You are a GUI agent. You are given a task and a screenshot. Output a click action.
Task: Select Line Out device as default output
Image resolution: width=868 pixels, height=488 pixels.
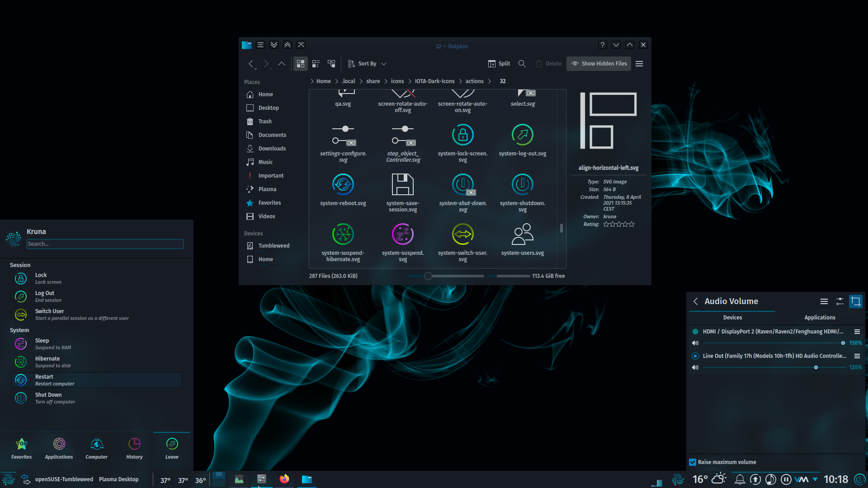click(695, 356)
